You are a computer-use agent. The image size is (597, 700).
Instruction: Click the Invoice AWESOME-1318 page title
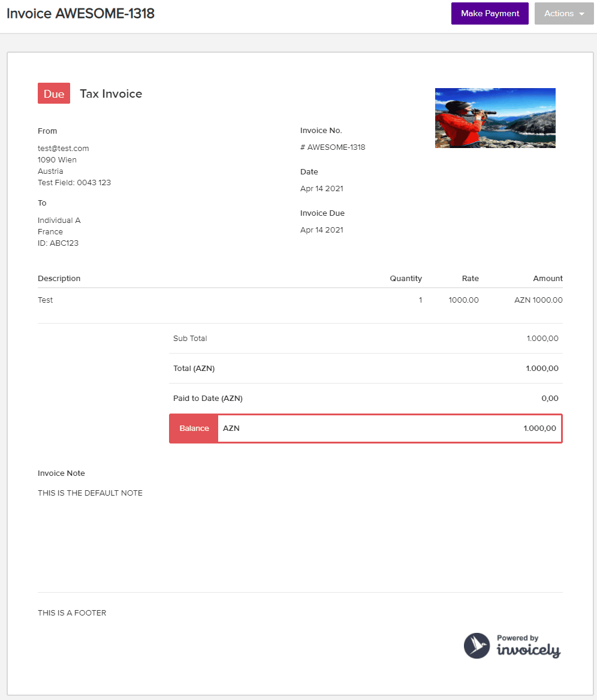(x=80, y=13)
